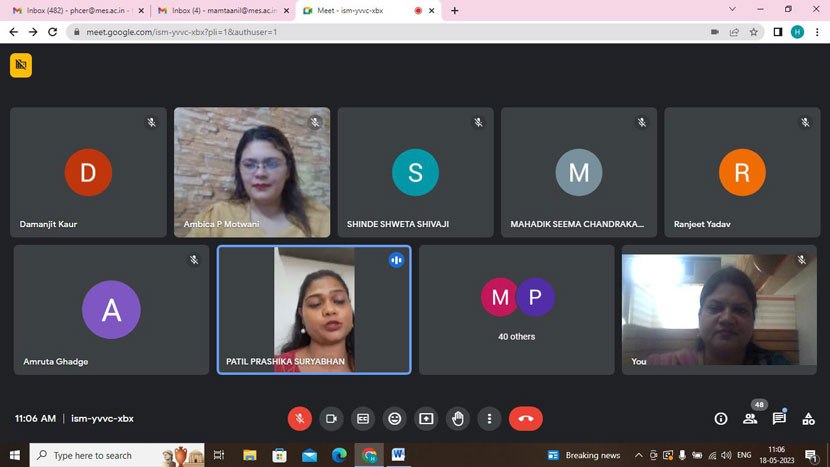Toggle the camera button
The height and width of the screenshot is (467, 830).
pyautogui.click(x=331, y=419)
